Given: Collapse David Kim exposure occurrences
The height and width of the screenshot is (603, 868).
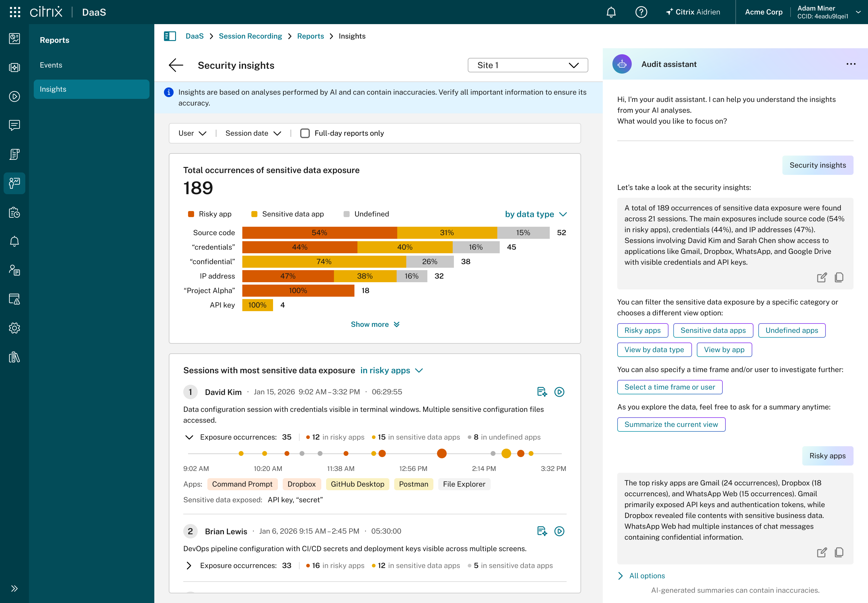Looking at the screenshot, I should pos(189,437).
